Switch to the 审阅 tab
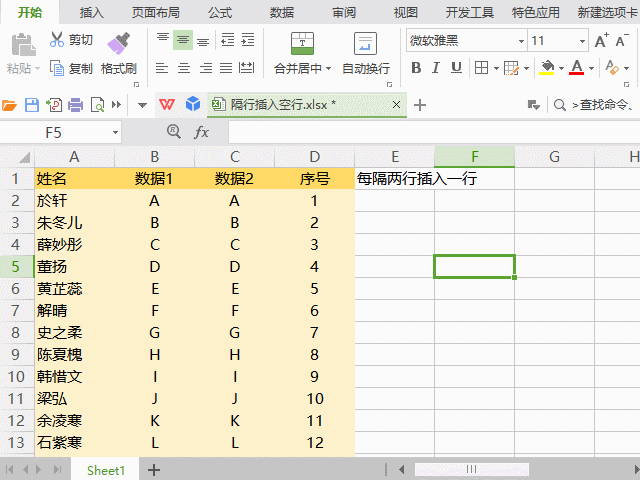640x480 pixels. pyautogui.click(x=344, y=13)
